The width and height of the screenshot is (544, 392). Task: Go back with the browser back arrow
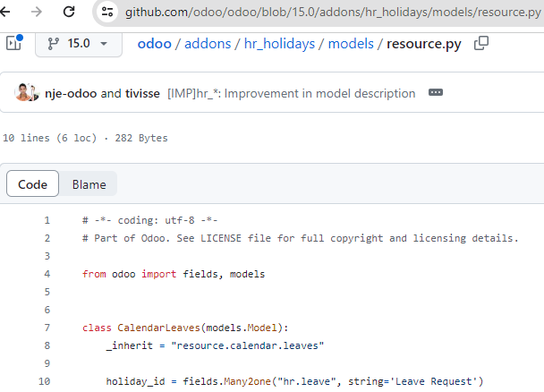(4, 12)
